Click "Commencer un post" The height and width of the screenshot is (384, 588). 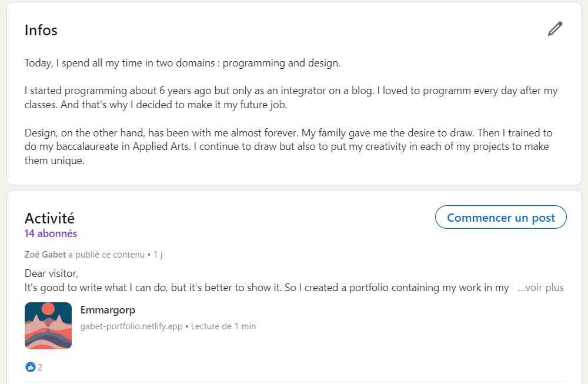pyautogui.click(x=500, y=217)
